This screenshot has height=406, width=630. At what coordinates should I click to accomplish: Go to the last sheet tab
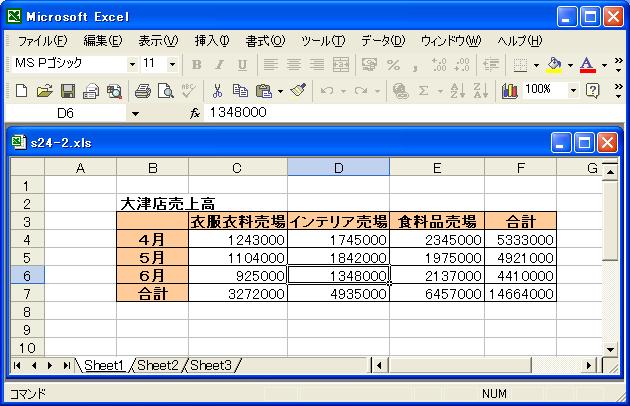(x=66, y=365)
